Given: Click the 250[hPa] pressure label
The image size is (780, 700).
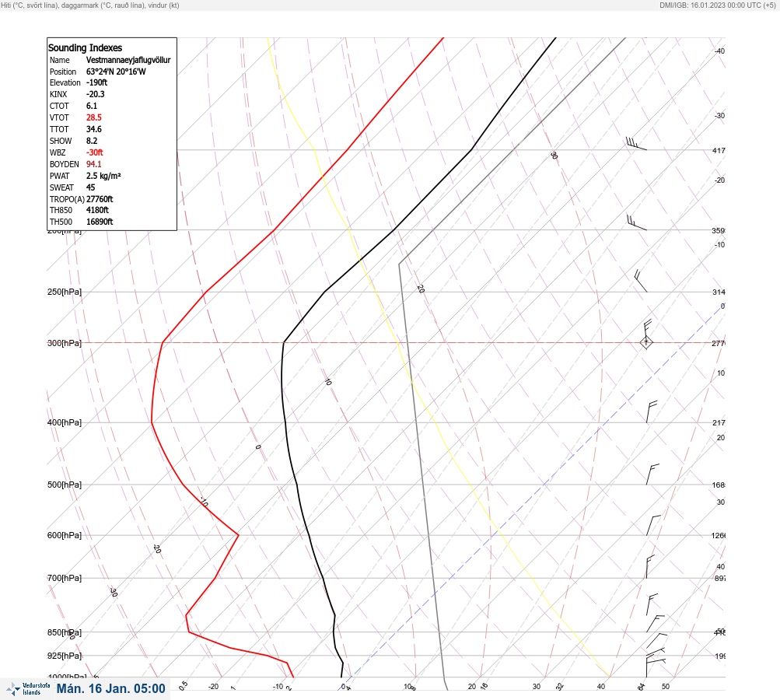Looking at the screenshot, I should (x=65, y=292).
